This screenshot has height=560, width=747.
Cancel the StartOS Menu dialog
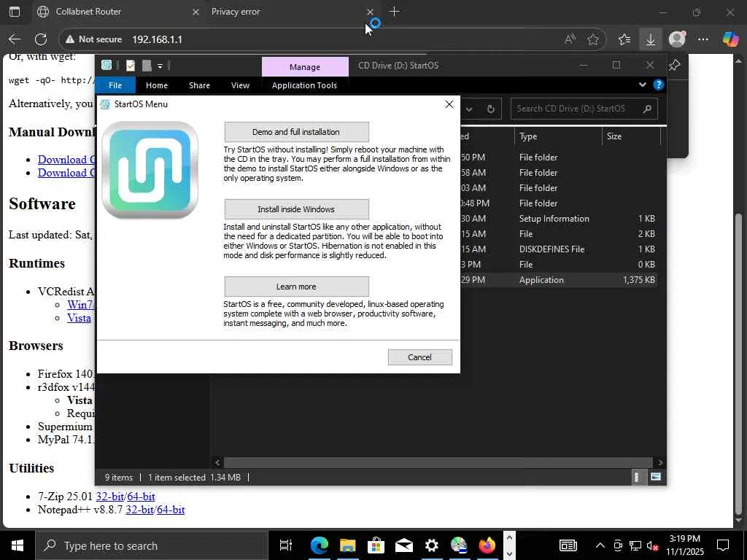pos(419,357)
